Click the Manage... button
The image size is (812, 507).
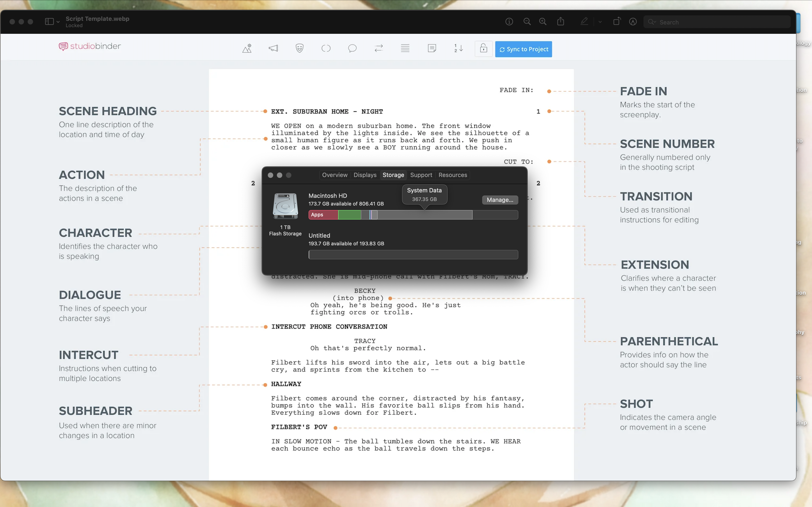500,200
